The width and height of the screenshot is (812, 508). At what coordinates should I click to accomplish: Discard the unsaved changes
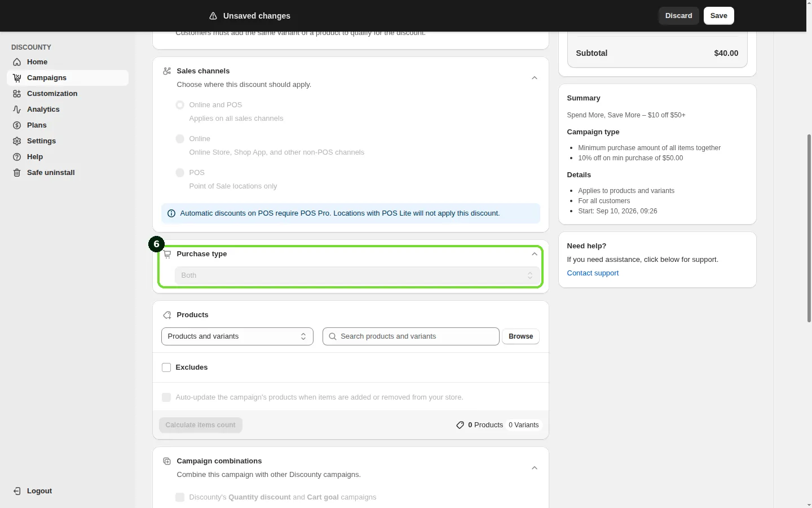click(679, 16)
